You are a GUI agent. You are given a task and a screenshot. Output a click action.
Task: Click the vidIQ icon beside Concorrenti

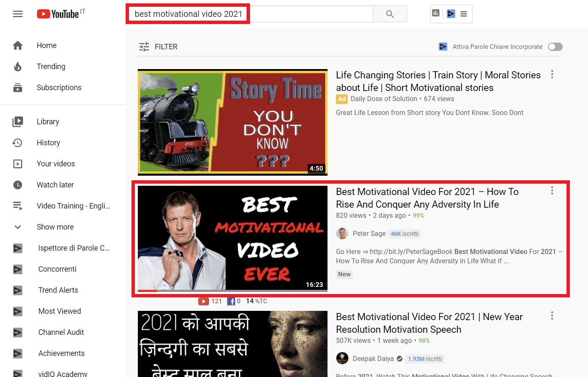18,269
